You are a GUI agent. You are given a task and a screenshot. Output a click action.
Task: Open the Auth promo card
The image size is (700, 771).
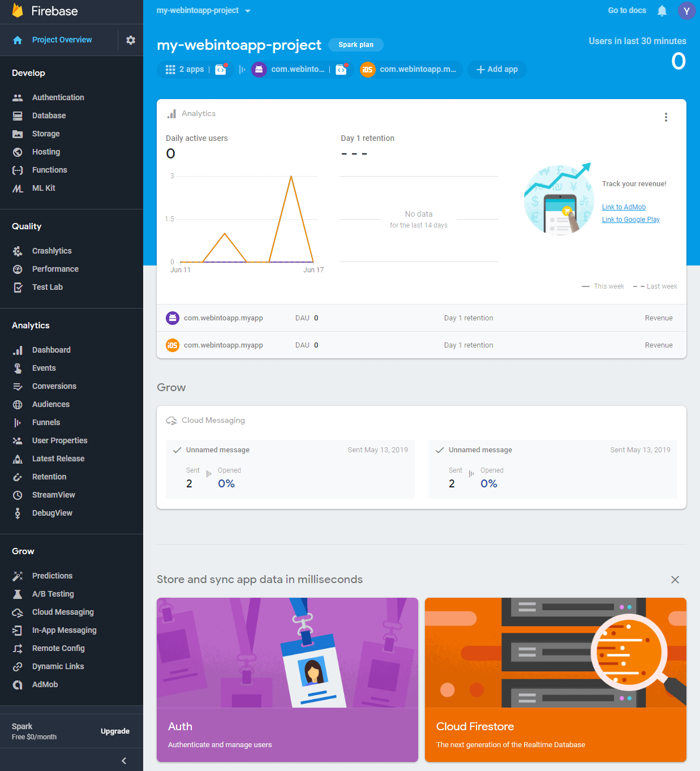tap(287, 680)
